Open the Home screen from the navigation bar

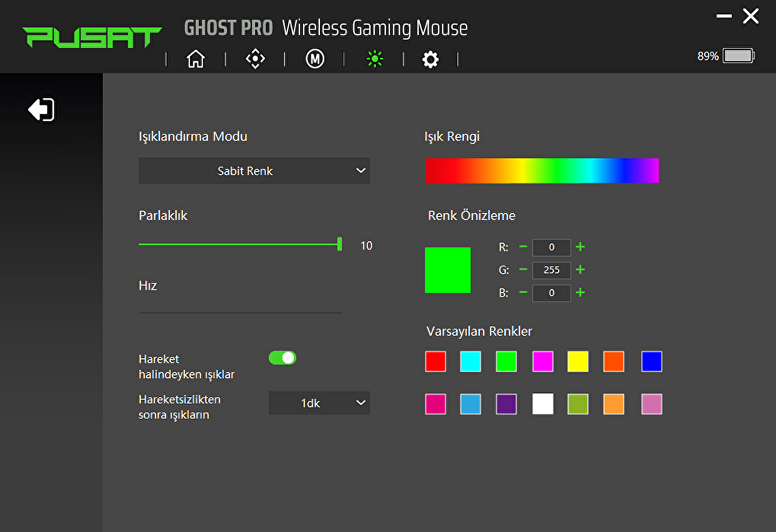(x=195, y=59)
